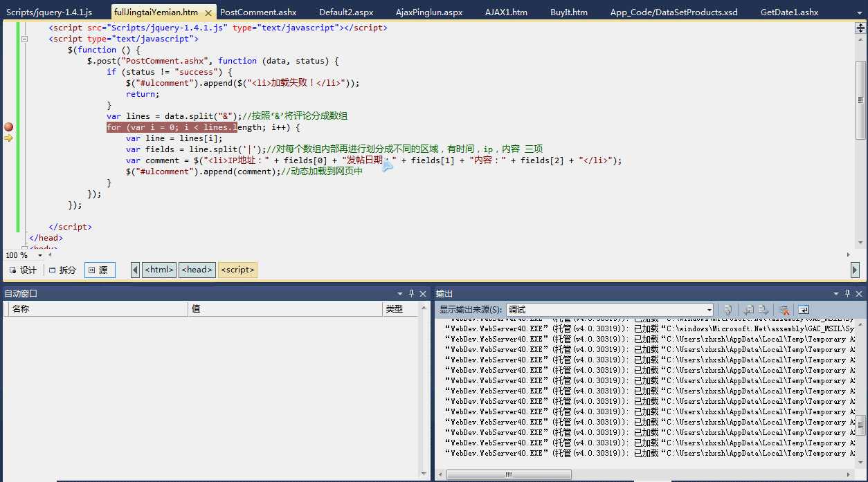Click first WebDev.WebServer40.EXE output line
The width and height of the screenshot is (868, 482).
[651, 319]
